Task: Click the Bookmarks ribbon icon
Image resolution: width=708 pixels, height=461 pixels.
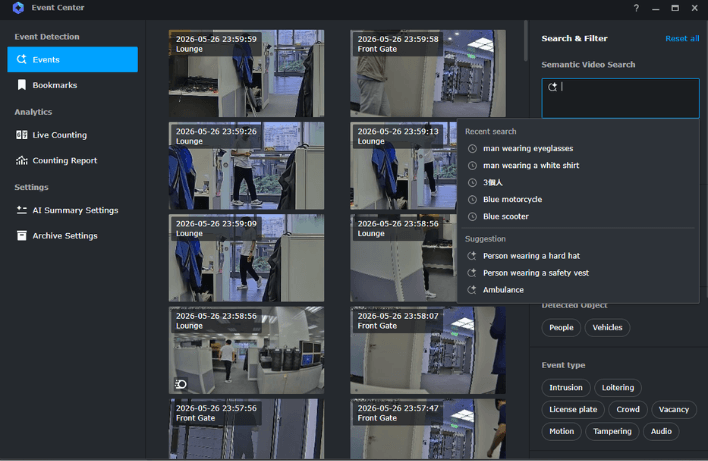Action: pos(21,85)
